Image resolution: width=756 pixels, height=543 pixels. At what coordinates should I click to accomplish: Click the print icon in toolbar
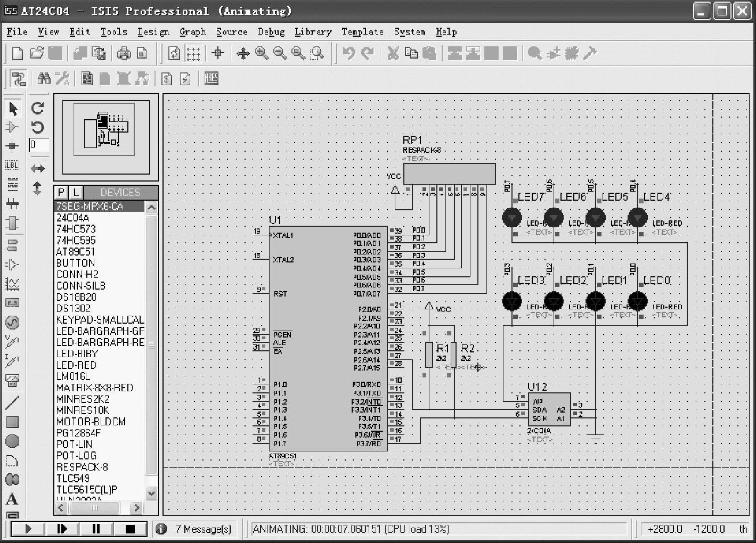coord(124,53)
